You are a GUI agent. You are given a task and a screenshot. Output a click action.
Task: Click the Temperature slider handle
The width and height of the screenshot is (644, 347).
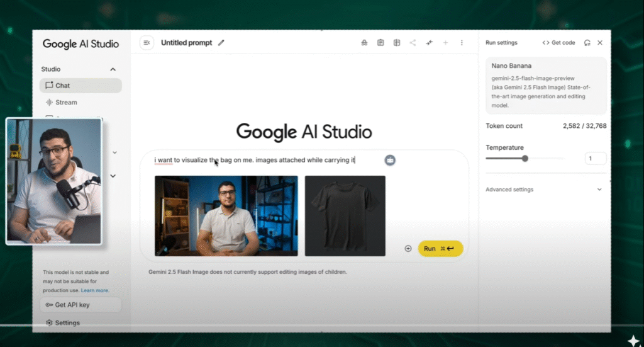[x=525, y=159]
